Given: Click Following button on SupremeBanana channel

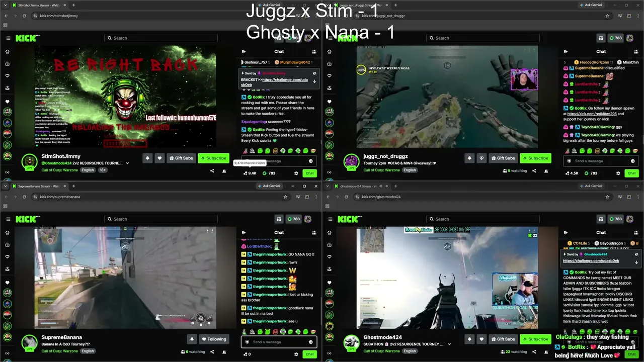Looking at the screenshot, I should tap(214, 339).
